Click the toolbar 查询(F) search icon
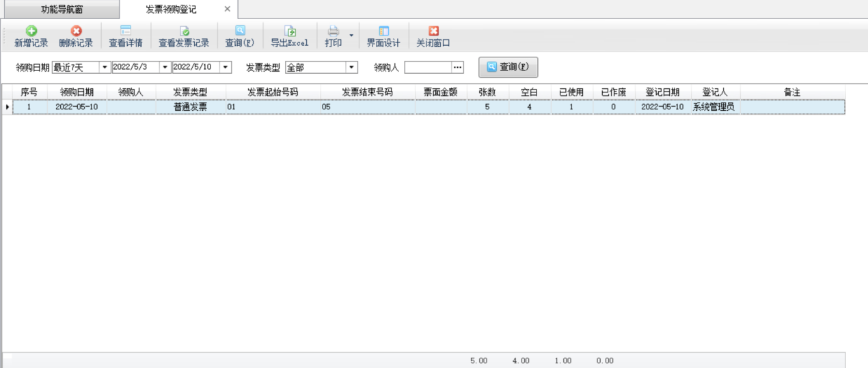The image size is (868, 368). [240, 31]
